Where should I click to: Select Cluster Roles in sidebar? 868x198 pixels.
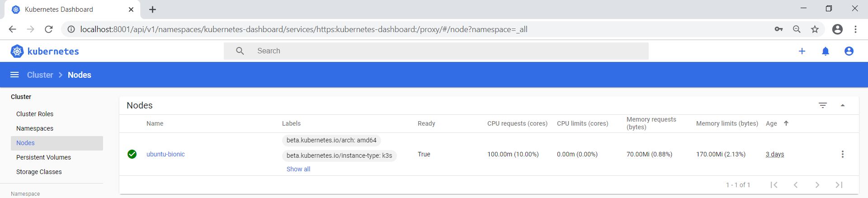tap(35, 114)
